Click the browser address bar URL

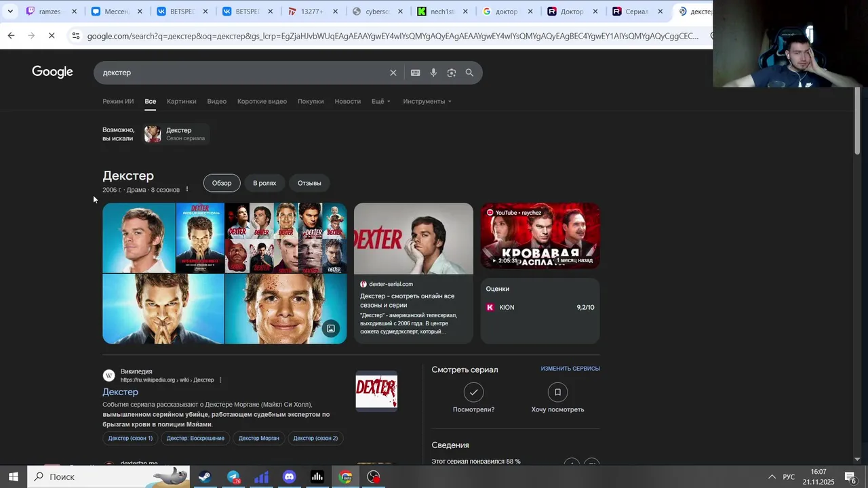click(x=392, y=36)
